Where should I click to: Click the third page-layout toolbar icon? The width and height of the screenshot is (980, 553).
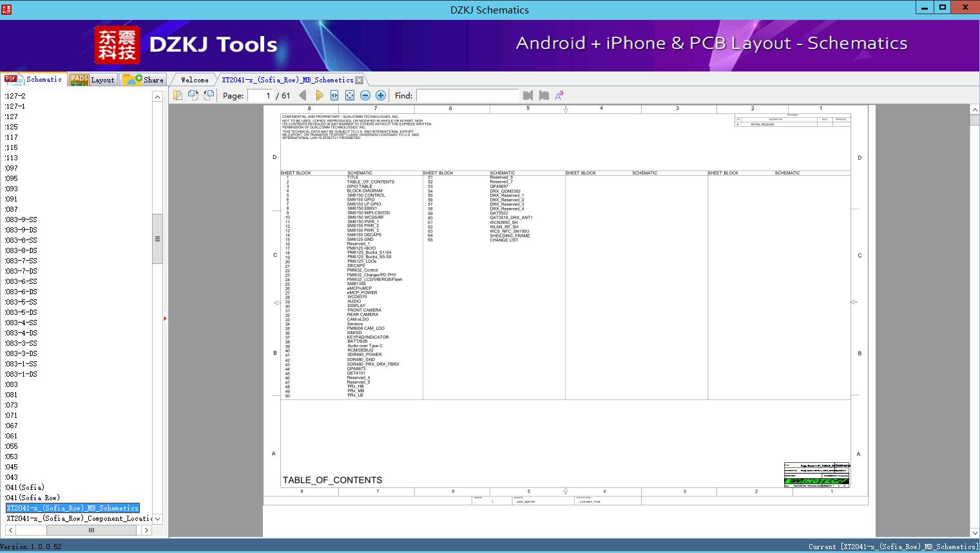point(209,95)
